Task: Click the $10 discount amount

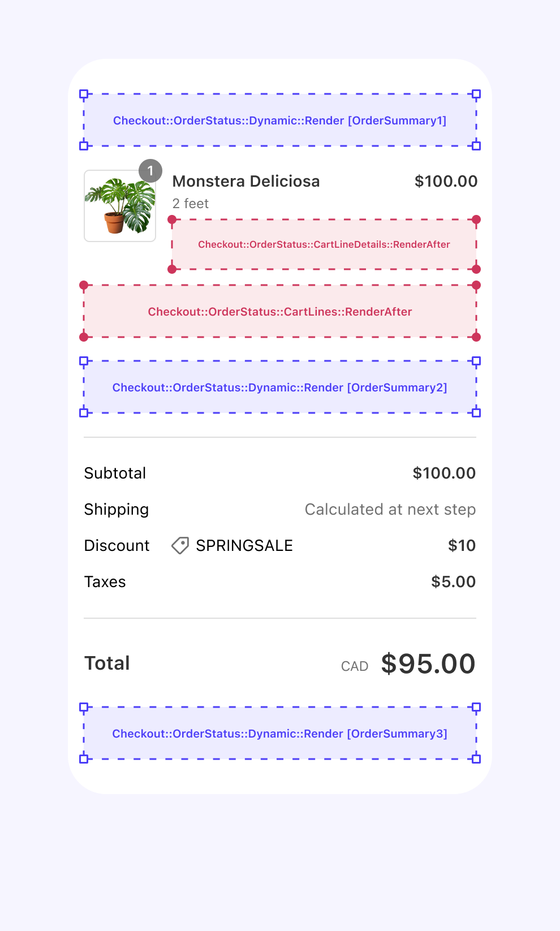Action: [462, 546]
